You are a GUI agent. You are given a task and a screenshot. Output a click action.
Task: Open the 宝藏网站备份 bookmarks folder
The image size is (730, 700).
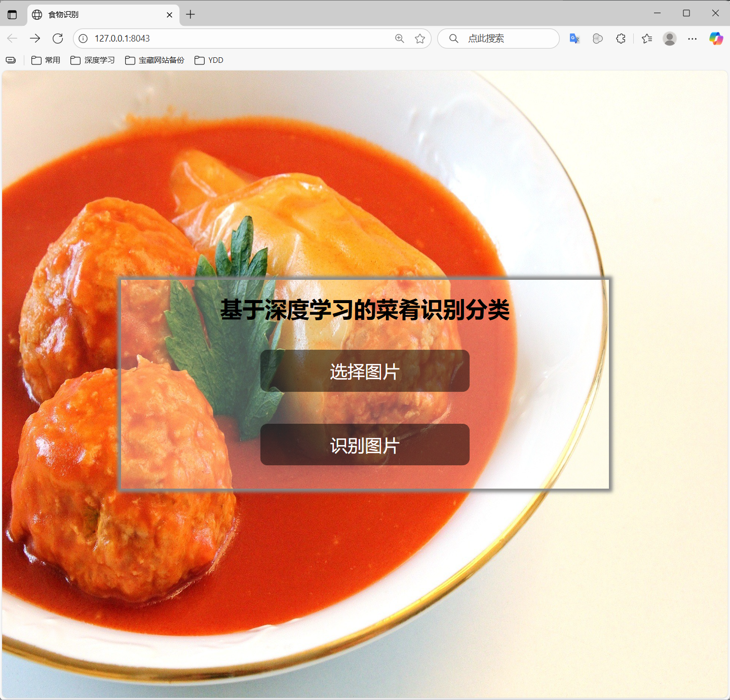[155, 60]
